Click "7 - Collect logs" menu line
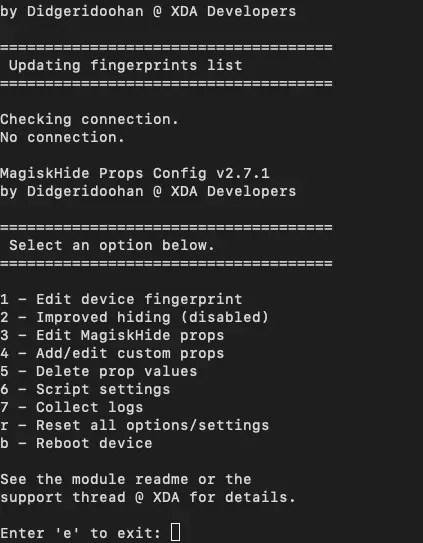The height and width of the screenshot is (543, 423). tap(72, 408)
